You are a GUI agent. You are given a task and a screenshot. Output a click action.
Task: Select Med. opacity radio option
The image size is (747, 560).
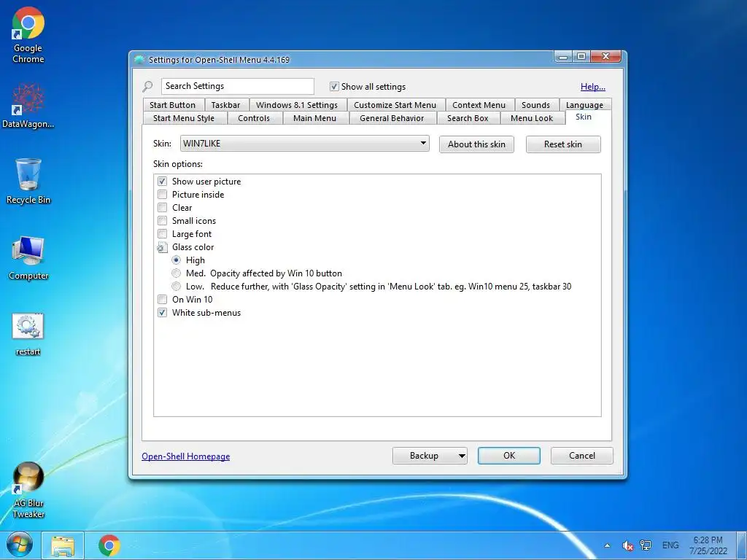coord(177,273)
